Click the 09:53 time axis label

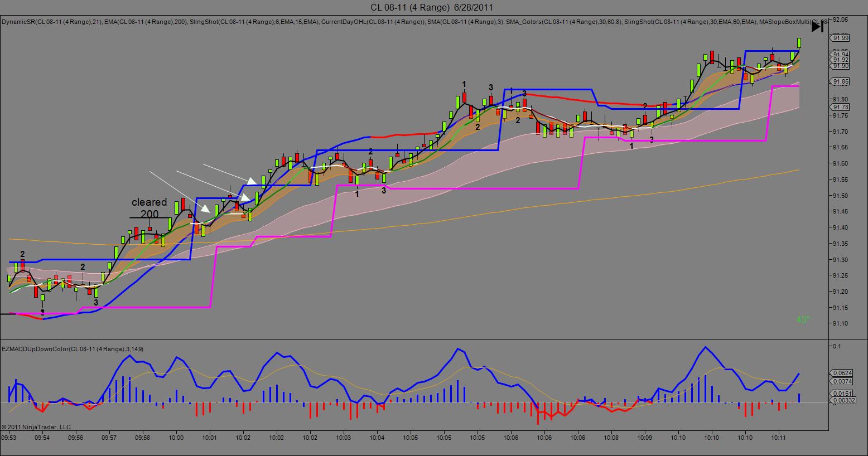tap(9, 438)
